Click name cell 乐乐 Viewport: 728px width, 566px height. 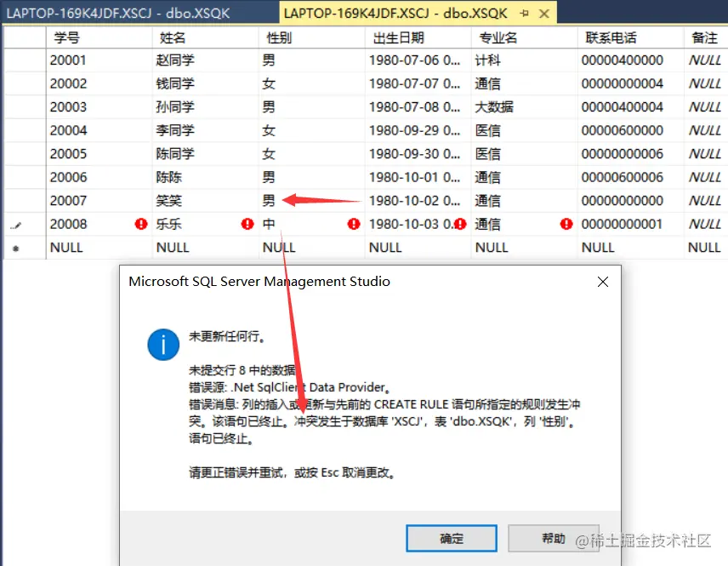[x=206, y=224]
